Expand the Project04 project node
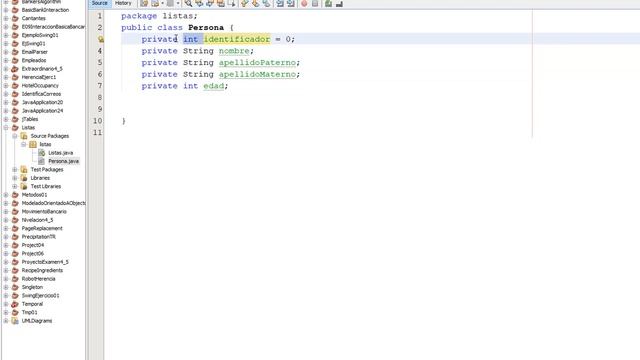The image size is (640, 360). [x=6, y=245]
